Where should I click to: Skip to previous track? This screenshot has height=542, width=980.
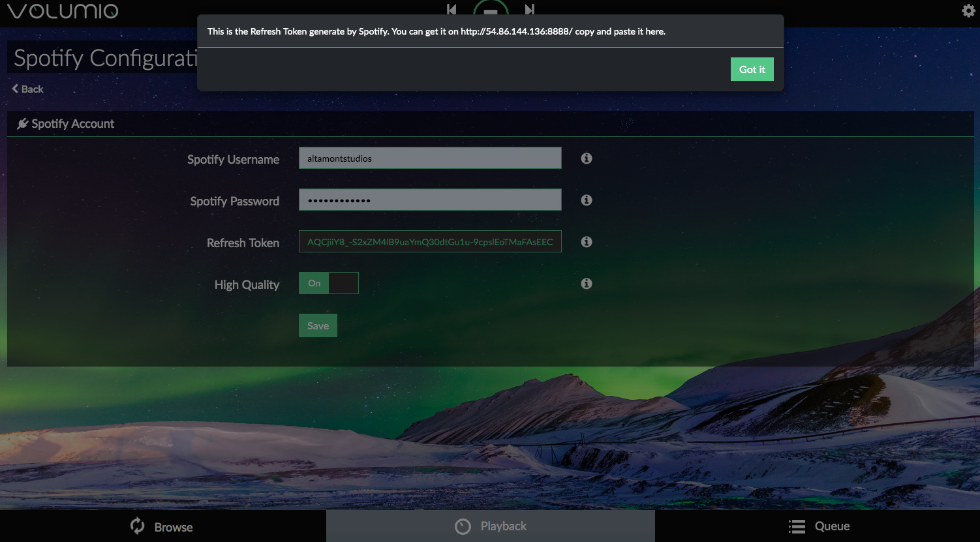point(452,9)
